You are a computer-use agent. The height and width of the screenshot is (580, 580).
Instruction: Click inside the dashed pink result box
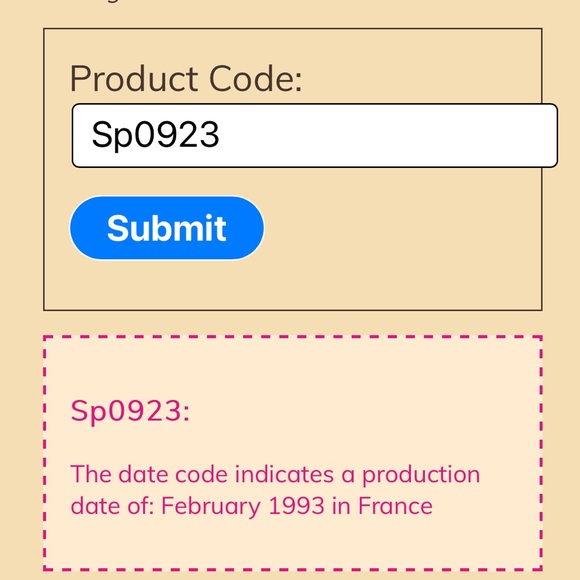point(293,453)
